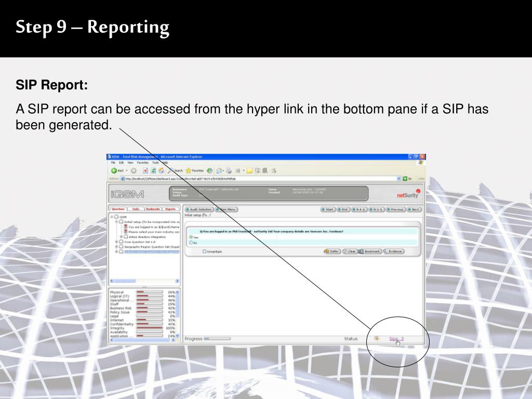Click the netSurity logo
532x399 pixels.
point(408,194)
